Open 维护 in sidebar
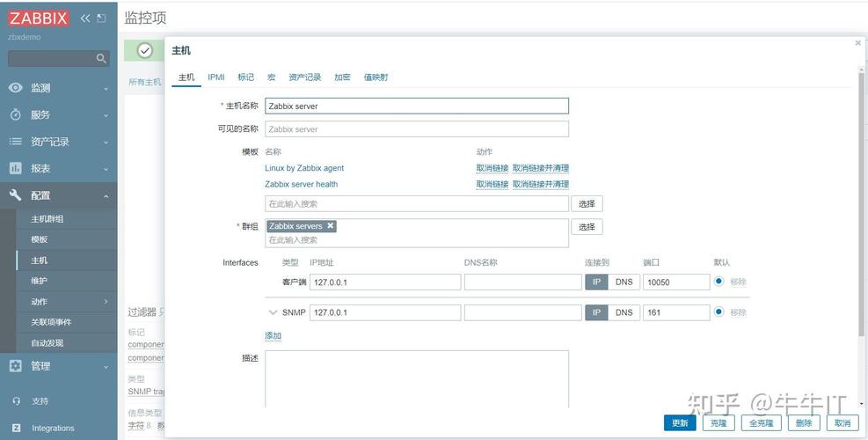The width and height of the screenshot is (868, 440). (x=40, y=281)
